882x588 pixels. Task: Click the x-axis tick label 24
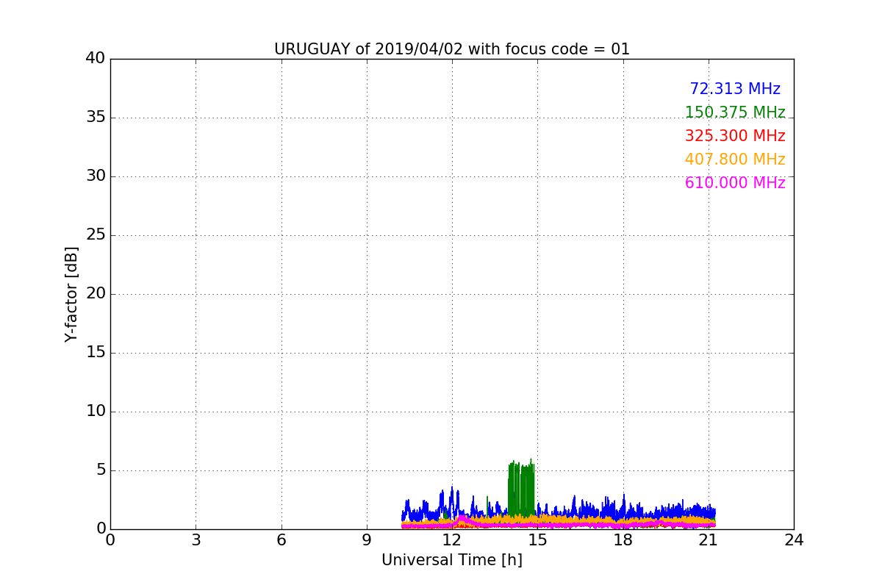(x=794, y=540)
